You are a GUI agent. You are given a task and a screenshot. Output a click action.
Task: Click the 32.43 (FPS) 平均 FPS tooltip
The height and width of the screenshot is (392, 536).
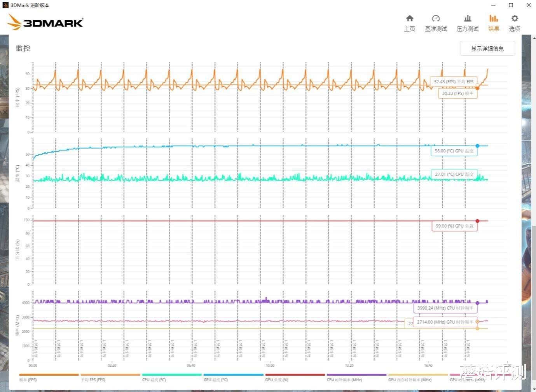pos(453,82)
